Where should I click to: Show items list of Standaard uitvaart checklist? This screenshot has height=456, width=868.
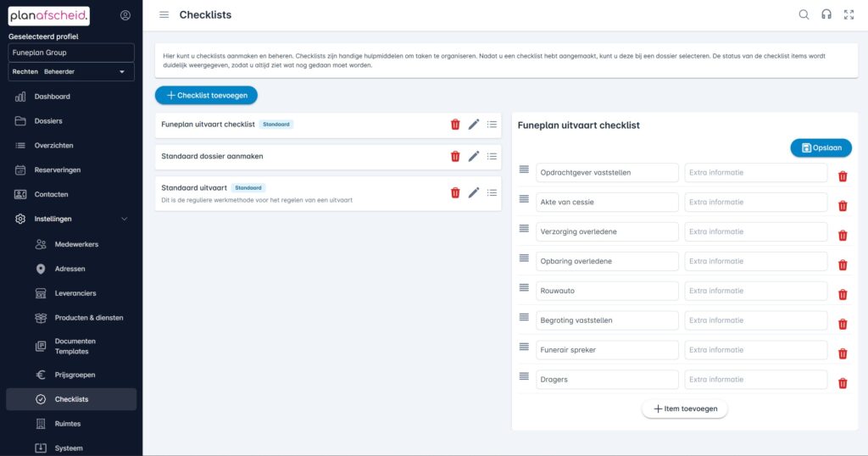point(492,192)
